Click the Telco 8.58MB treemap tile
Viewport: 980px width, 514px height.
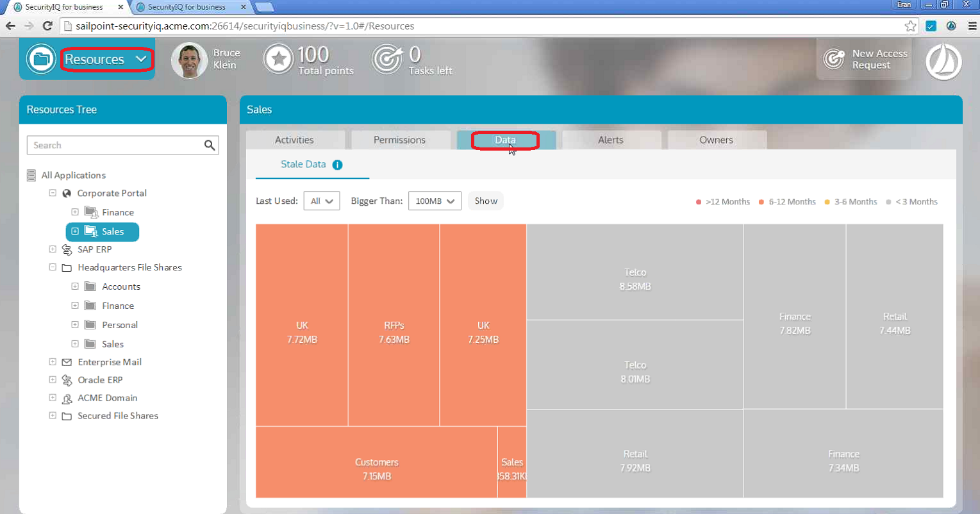(635, 272)
